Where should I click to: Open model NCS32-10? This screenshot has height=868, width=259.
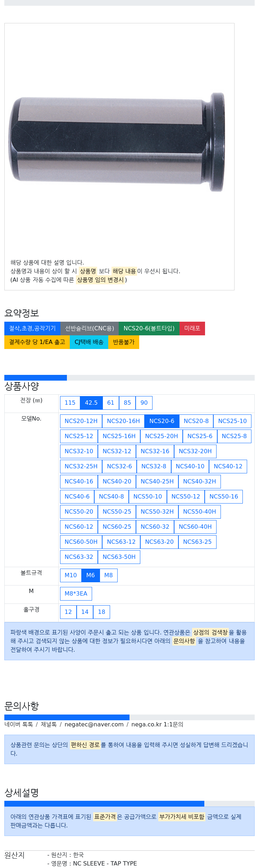79,451
